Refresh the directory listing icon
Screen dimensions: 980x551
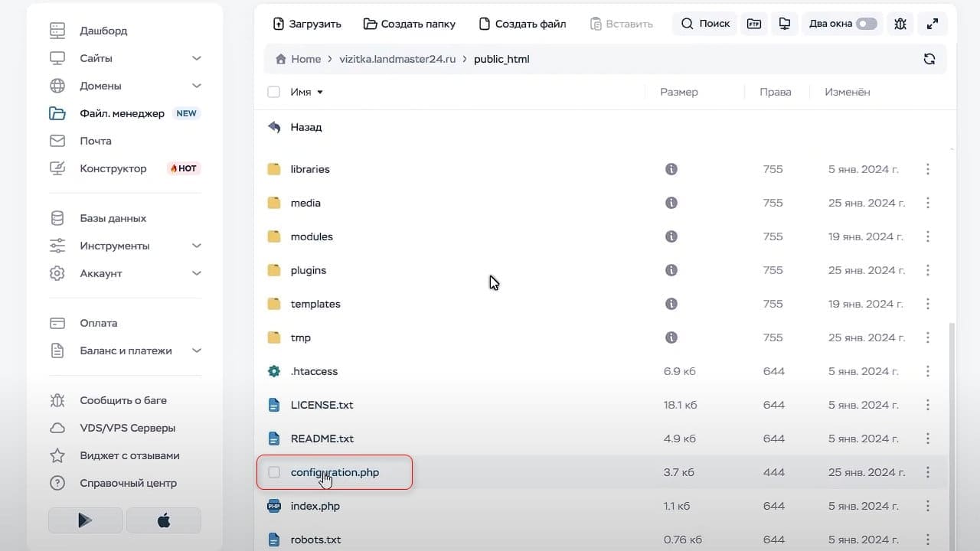pyautogui.click(x=929, y=59)
